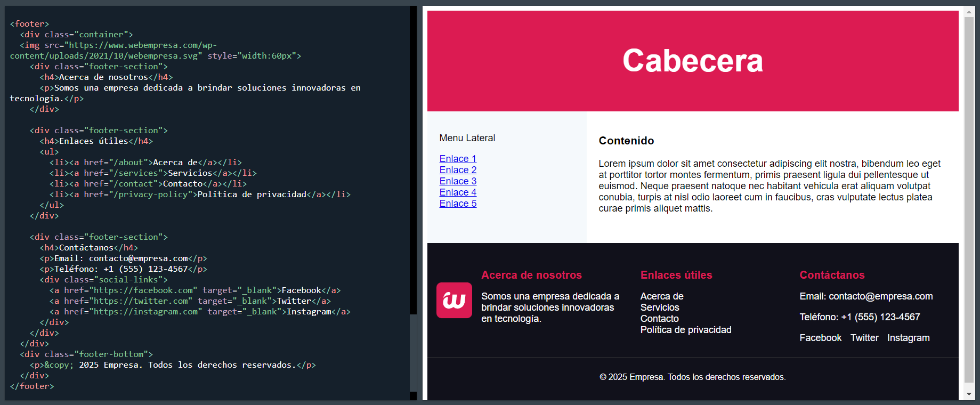Click the Cabecera header title
This screenshot has width=980, height=405.
pyautogui.click(x=693, y=61)
